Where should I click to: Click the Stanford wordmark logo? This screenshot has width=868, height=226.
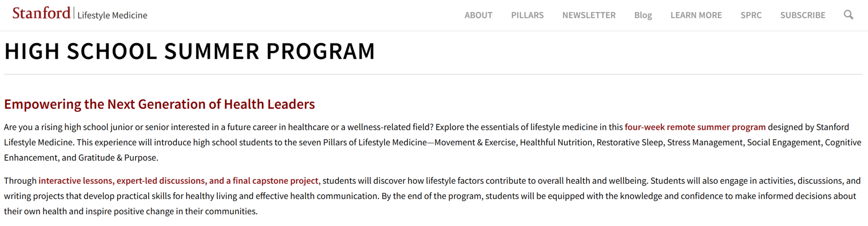[x=41, y=13]
